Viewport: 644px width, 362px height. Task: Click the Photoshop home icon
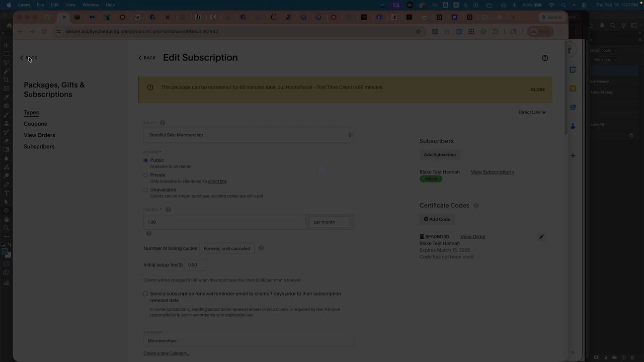click(9, 25)
